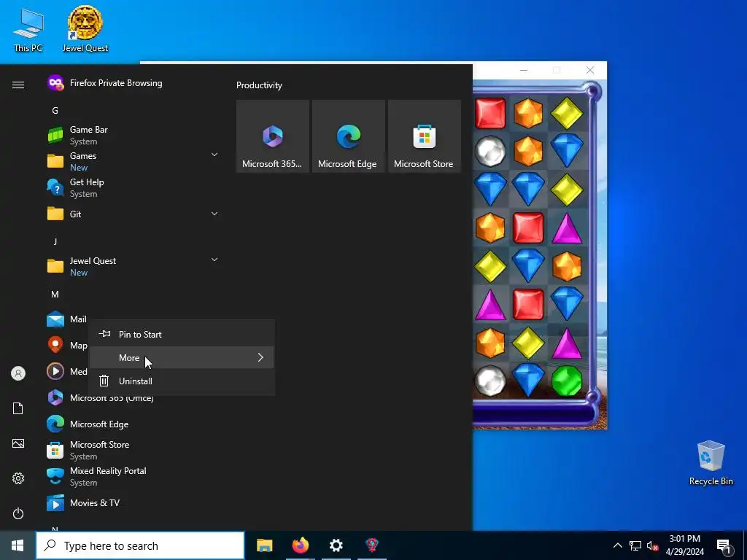Click the Power icon in Start sidebar
747x560 pixels.
(x=18, y=513)
